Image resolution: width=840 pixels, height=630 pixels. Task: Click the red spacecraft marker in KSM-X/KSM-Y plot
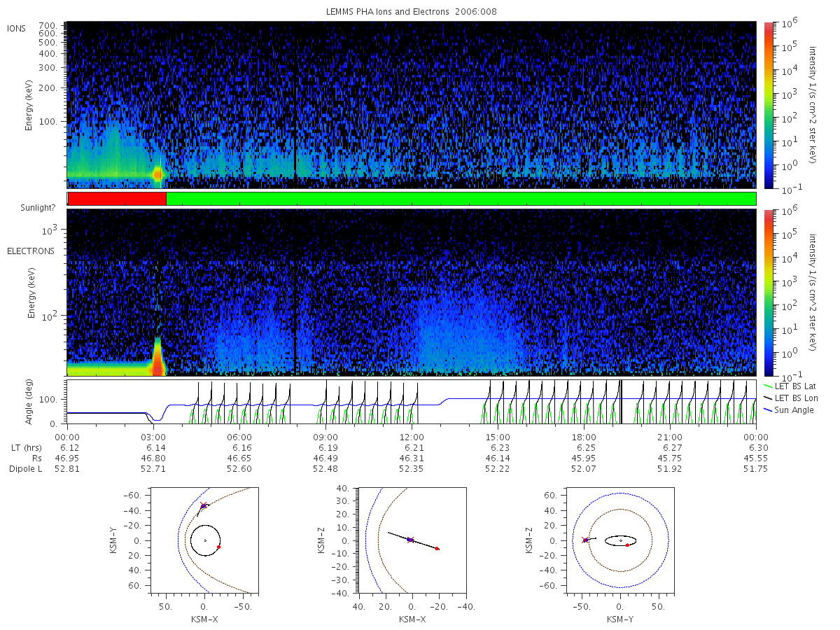(x=204, y=505)
